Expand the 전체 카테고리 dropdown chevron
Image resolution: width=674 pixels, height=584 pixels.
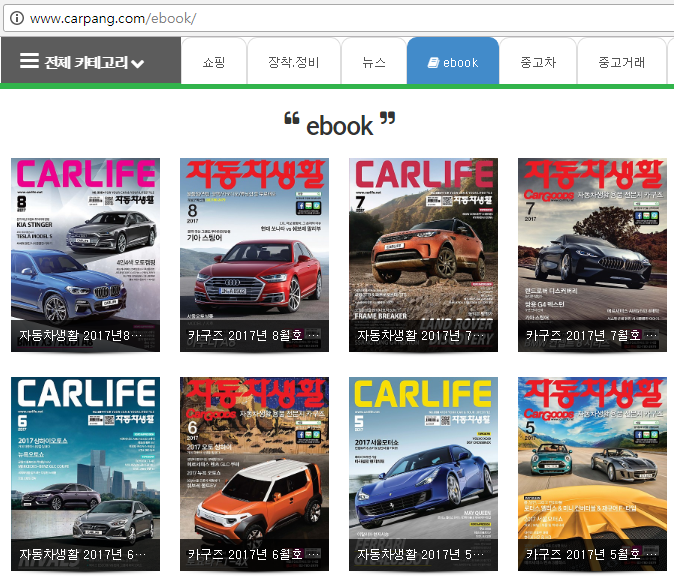pyautogui.click(x=138, y=64)
